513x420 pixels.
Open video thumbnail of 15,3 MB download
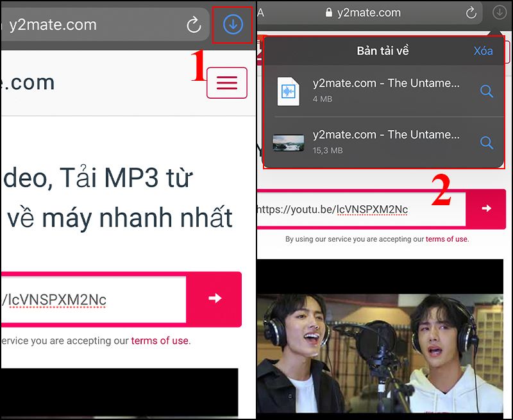pos(288,143)
